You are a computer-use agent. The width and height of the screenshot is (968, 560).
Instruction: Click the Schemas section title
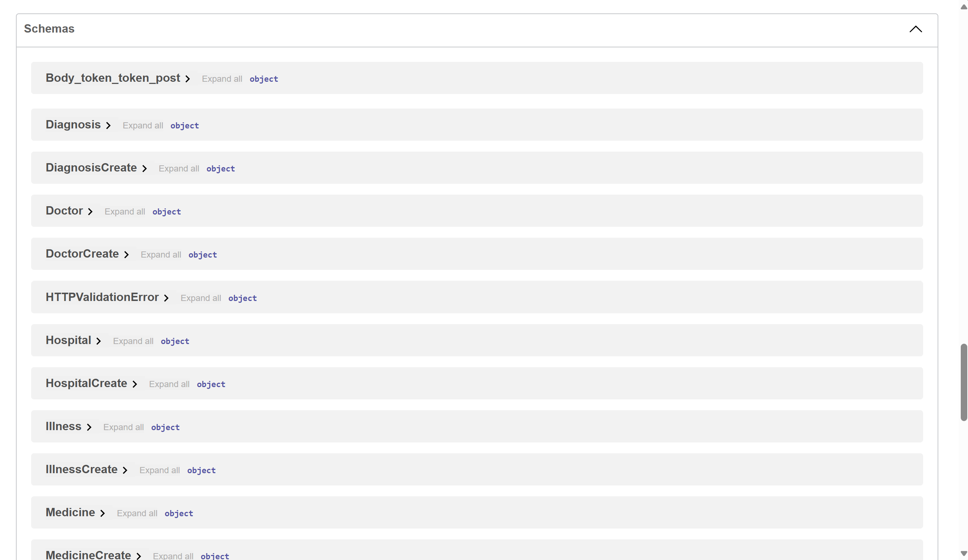pyautogui.click(x=49, y=29)
